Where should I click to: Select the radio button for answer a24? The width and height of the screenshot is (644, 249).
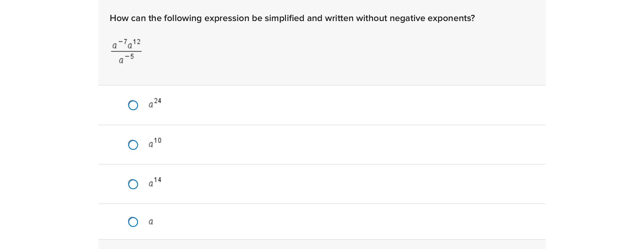(133, 105)
